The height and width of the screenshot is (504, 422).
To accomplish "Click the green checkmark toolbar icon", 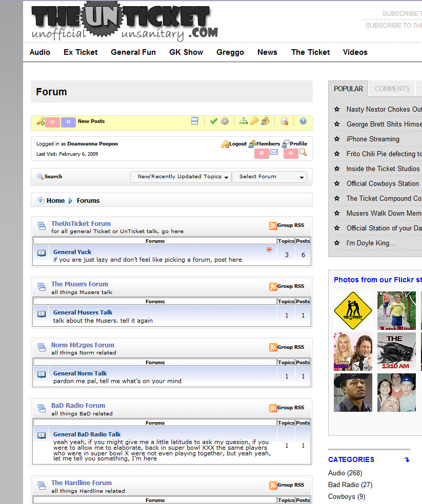I will (213, 121).
